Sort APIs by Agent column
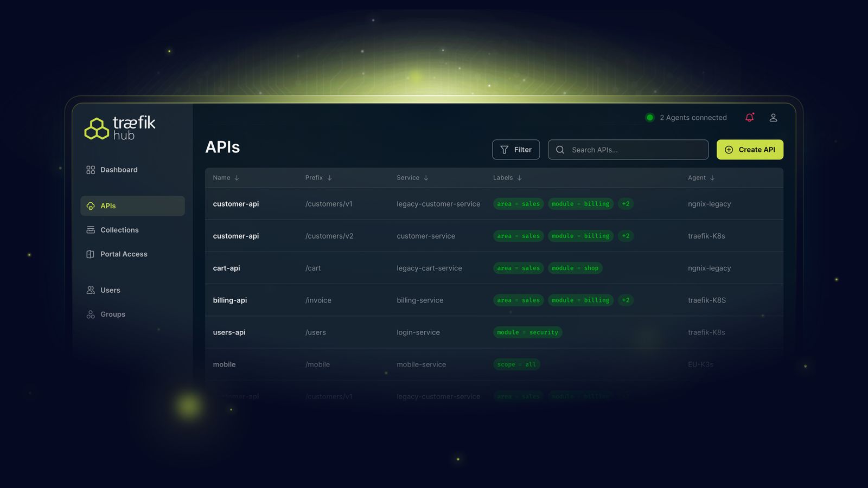 pyautogui.click(x=701, y=177)
